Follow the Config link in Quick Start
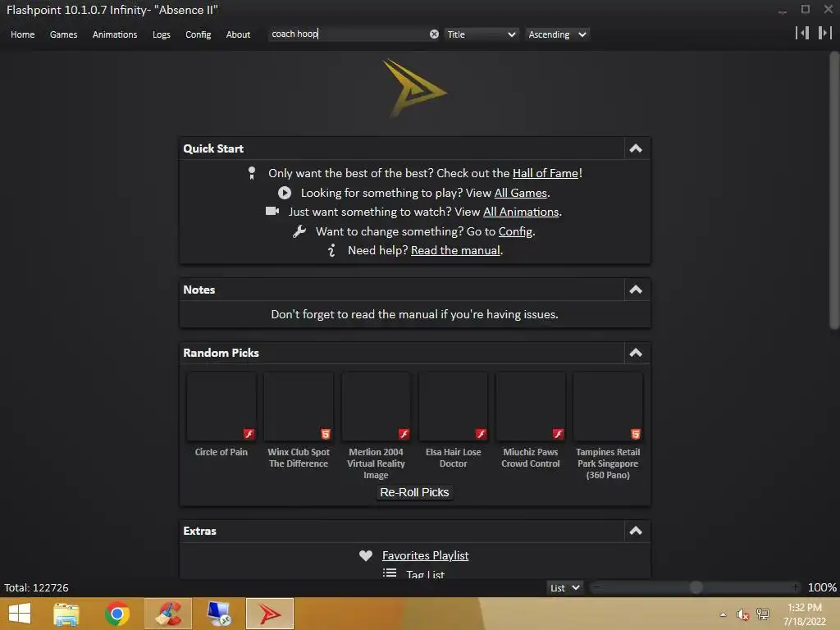This screenshot has height=630, width=840. point(515,231)
